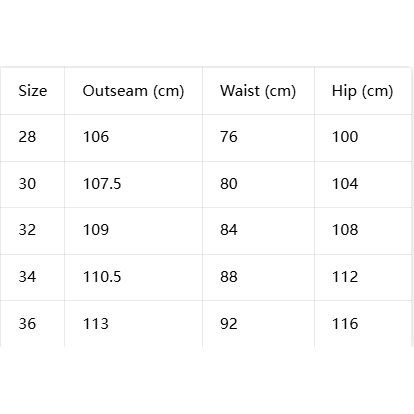Click the waist value 92
This screenshot has height=414, width=414.
point(229,324)
